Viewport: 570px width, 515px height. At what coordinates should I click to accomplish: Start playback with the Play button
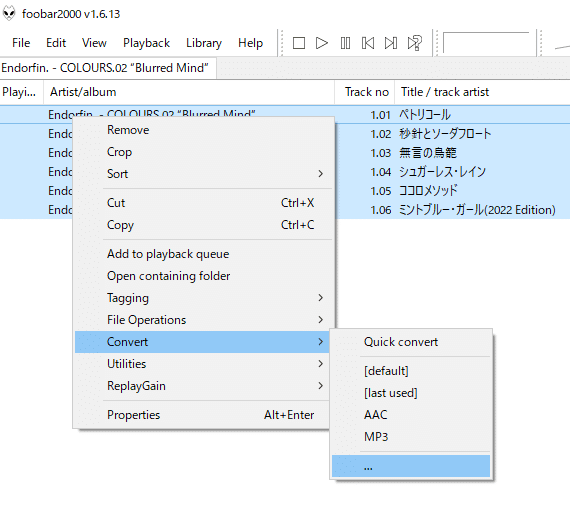tap(322, 43)
